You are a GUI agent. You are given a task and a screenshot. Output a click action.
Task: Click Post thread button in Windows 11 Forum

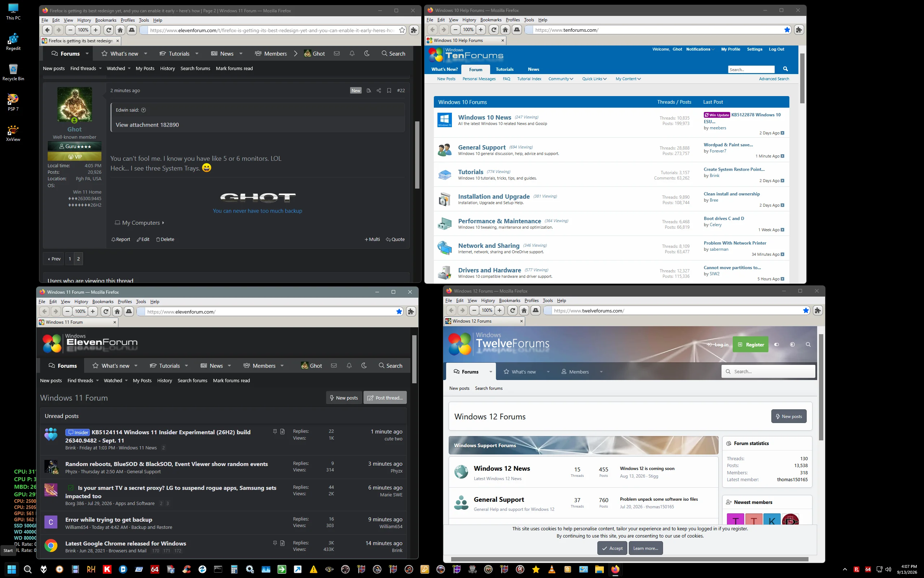point(385,398)
